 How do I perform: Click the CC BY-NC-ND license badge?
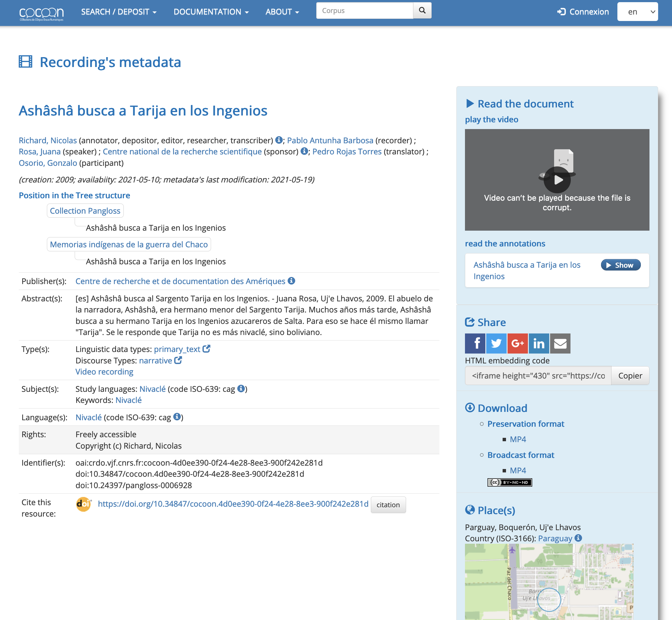click(510, 482)
